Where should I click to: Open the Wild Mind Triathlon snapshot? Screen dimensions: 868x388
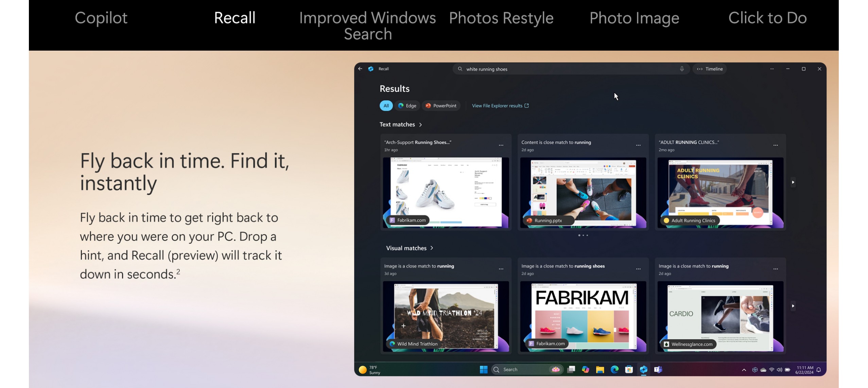[x=446, y=316]
